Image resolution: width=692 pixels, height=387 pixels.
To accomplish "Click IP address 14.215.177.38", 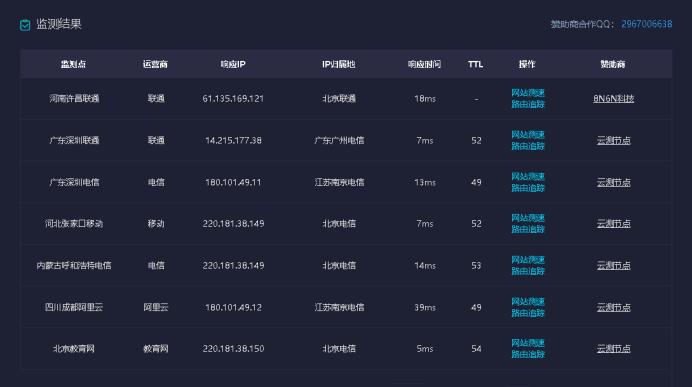I will [233, 140].
